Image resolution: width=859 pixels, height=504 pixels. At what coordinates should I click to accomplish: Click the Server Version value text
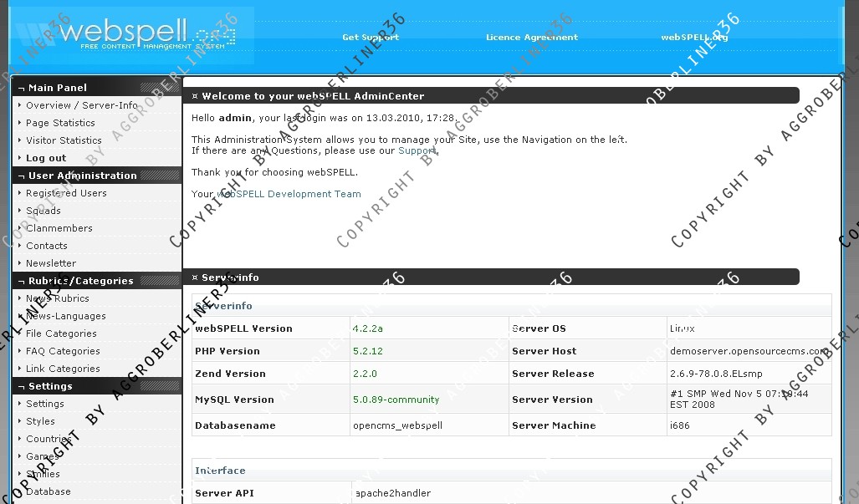[739, 399]
